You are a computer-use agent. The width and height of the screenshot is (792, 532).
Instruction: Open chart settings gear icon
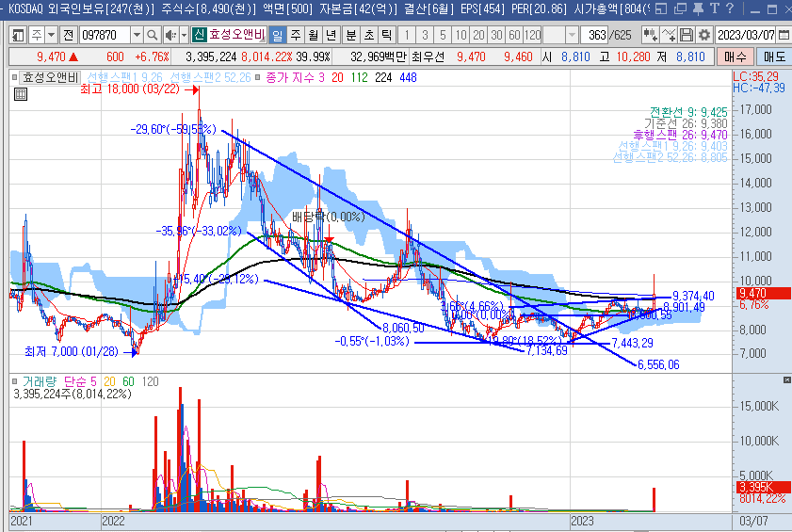[704, 35]
